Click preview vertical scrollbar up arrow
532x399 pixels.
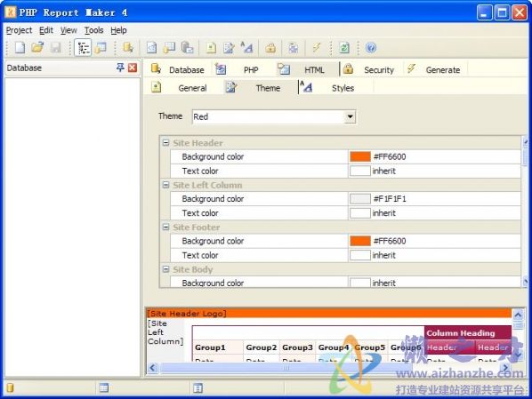click(518, 315)
